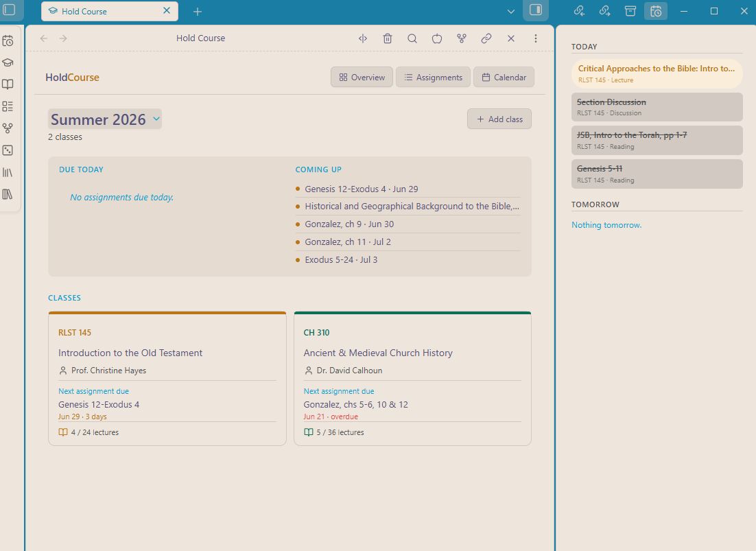Click the HoldCourse logo title
This screenshot has height=551, width=756.
pyautogui.click(x=72, y=77)
